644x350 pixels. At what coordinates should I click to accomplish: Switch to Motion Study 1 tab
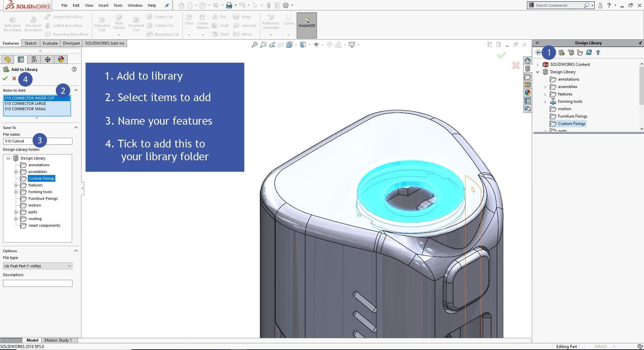point(58,340)
